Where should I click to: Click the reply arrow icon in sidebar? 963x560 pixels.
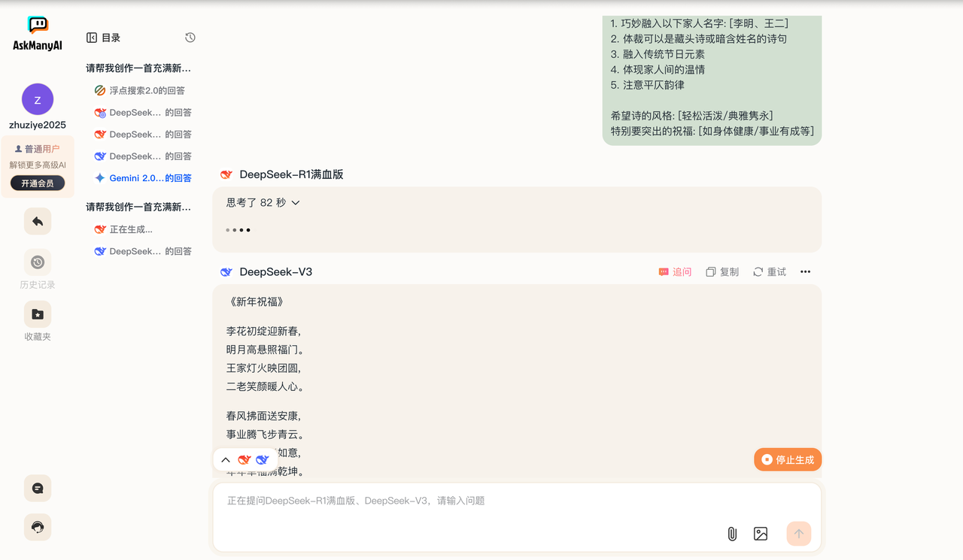coord(38,222)
